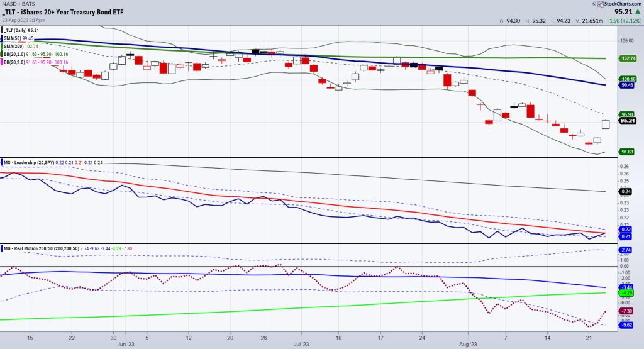Click the blue 99.45 SMA(50) price tag

coord(627,85)
